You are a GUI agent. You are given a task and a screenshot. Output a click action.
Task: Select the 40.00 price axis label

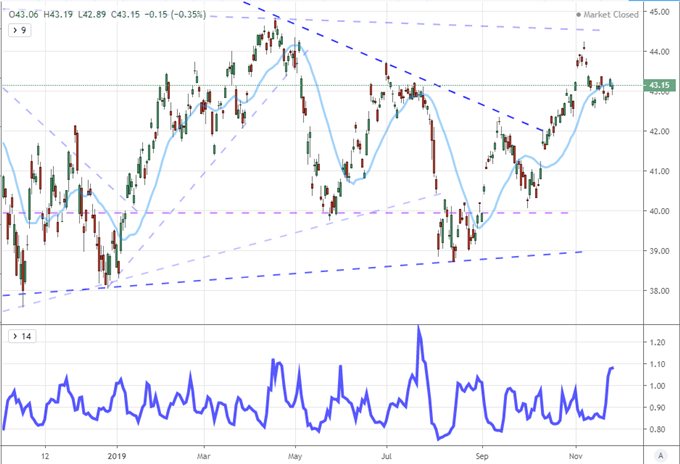click(x=659, y=211)
